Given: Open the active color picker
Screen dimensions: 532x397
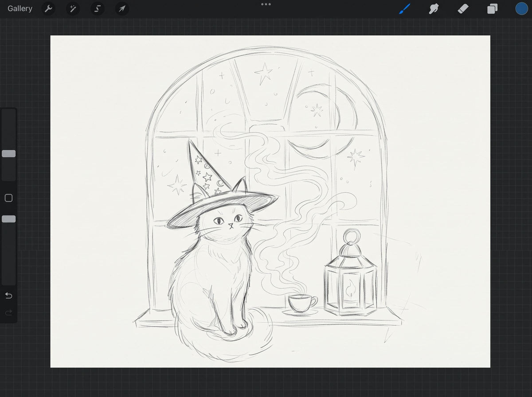Looking at the screenshot, I should [x=521, y=8].
